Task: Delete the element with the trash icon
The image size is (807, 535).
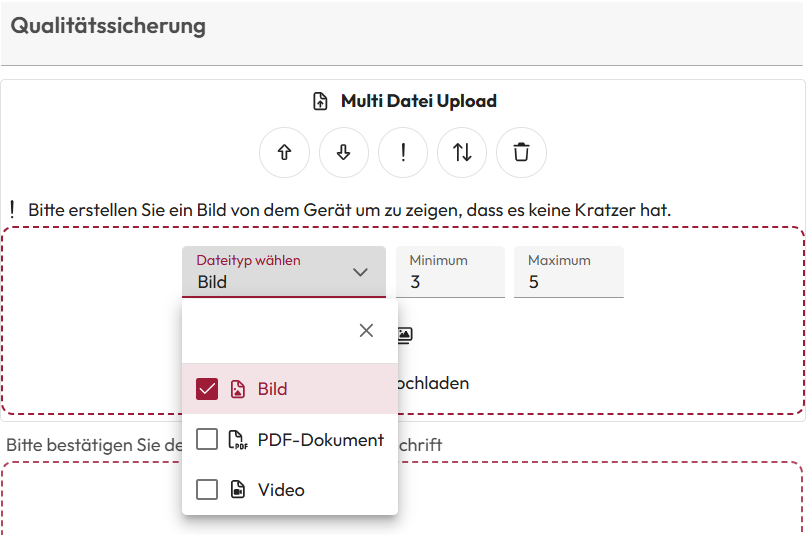Action: (521, 153)
